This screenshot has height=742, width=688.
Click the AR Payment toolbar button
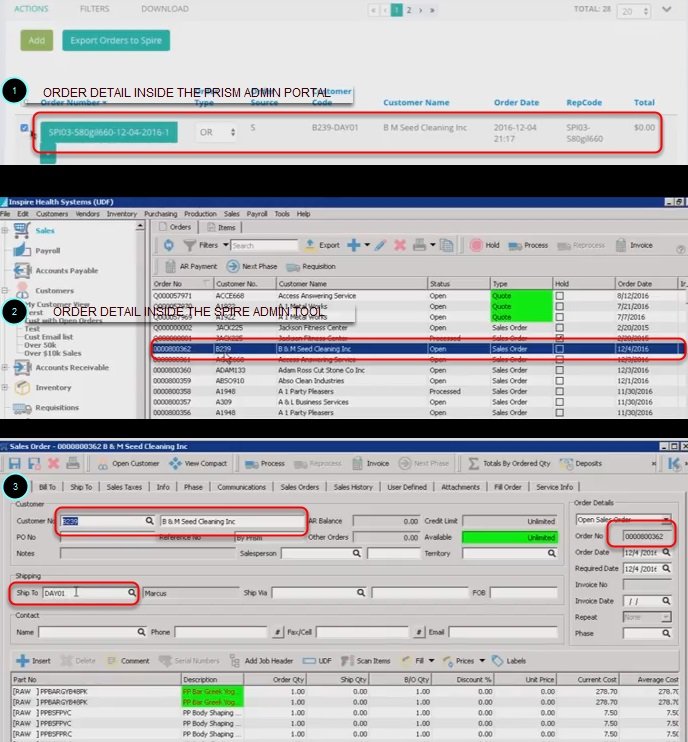pyautogui.click(x=191, y=266)
